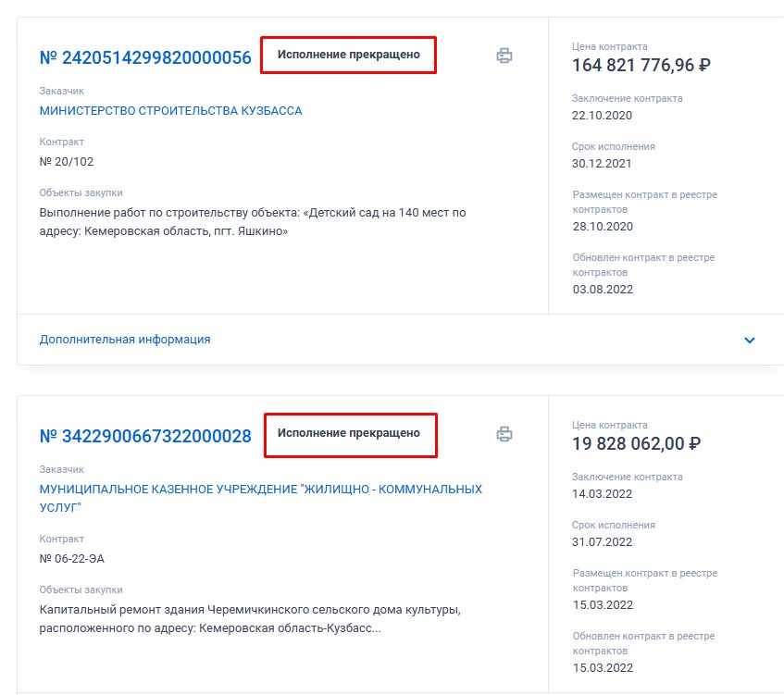Screen dimensions: 784x695
Task: Click Исполнение прекращено status of contract 3422900667322000028
Action: (348, 433)
